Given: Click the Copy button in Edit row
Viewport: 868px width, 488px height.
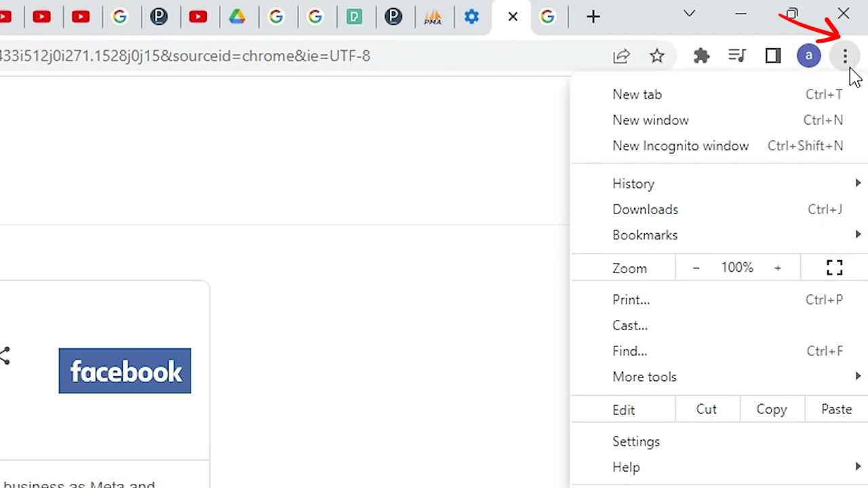Looking at the screenshot, I should [x=771, y=409].
